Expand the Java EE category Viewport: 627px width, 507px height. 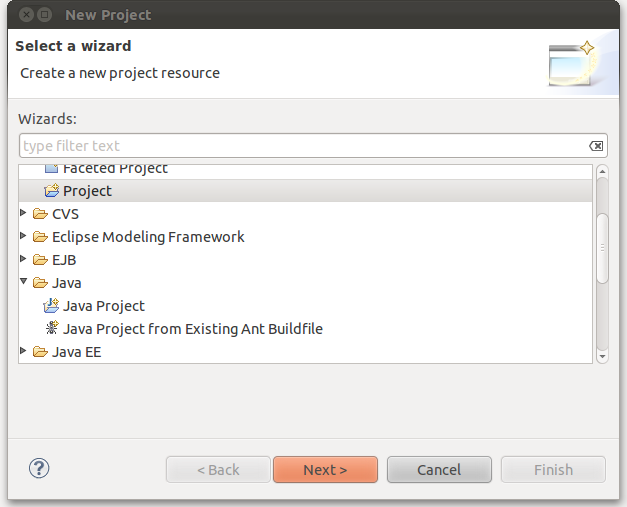coord(25,352)
